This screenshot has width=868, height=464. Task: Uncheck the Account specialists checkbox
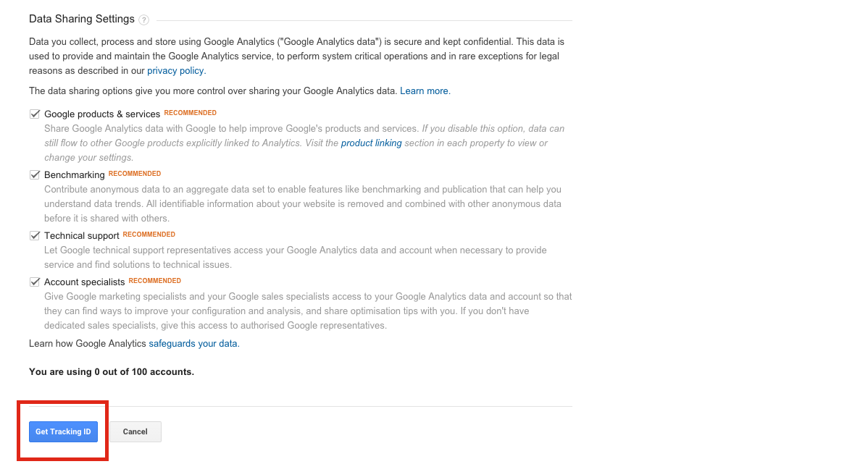pyautogui.click(x=35, y=282)
